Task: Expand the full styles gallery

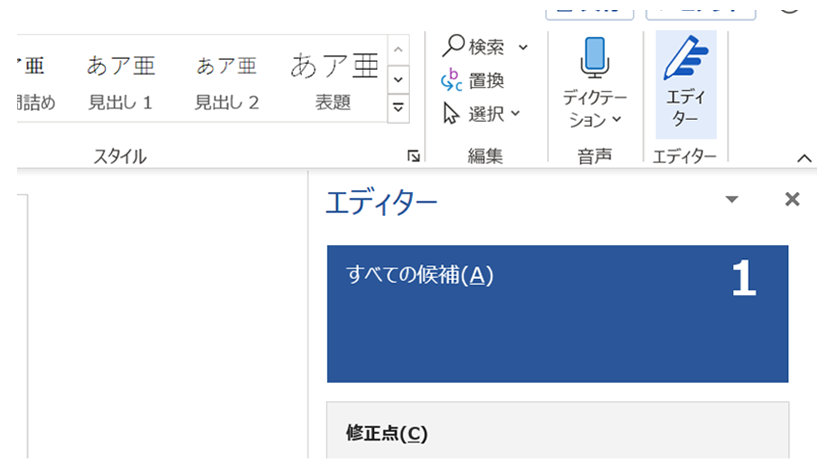Action: [398, 108]
